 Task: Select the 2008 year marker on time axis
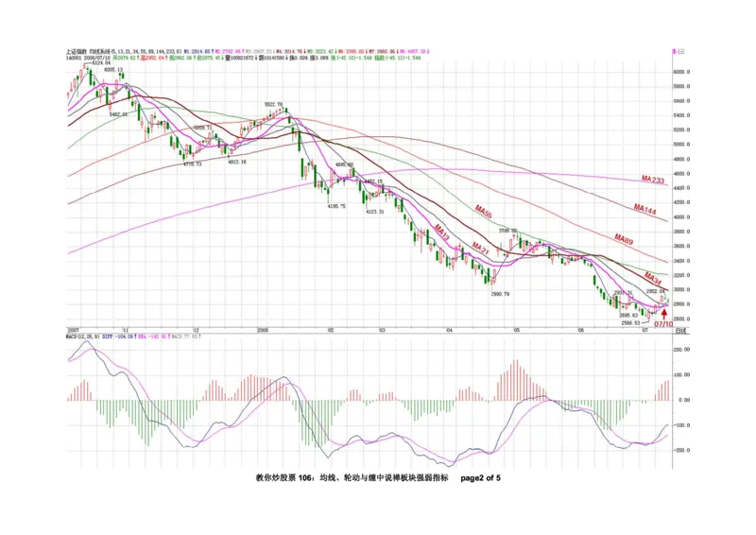[263, 331]
